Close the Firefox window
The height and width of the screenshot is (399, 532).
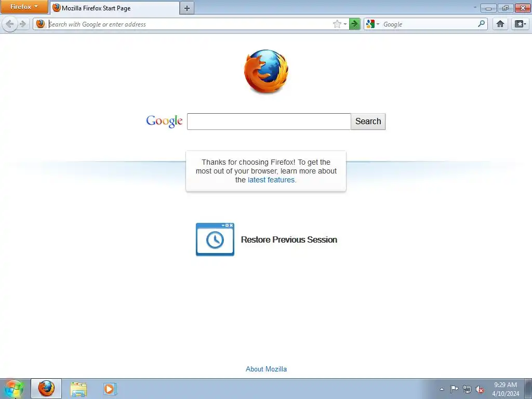(x=523, y=8)
